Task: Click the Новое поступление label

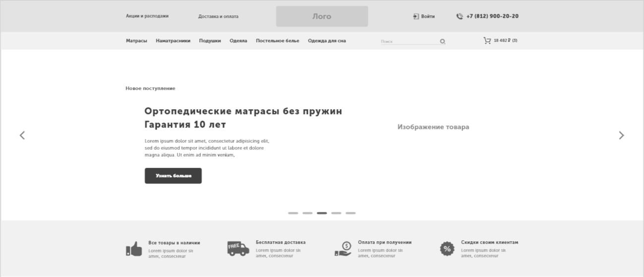Action: (150, 88)
